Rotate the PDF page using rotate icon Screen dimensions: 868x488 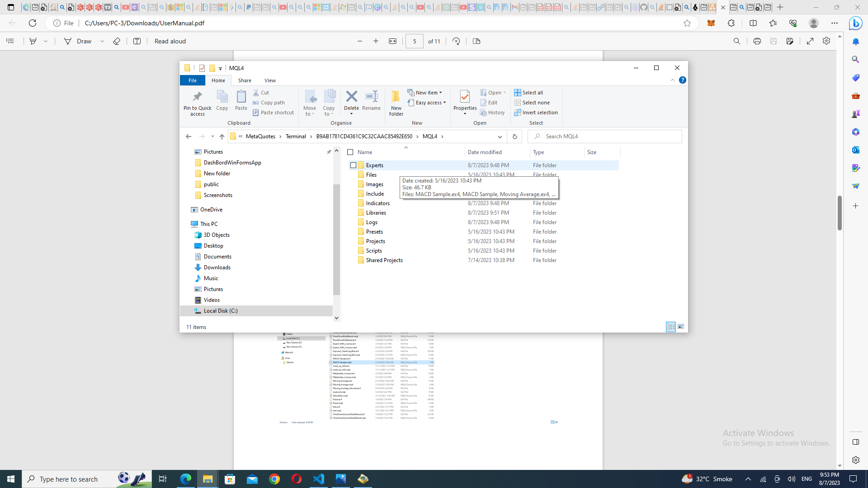[456, 41]
